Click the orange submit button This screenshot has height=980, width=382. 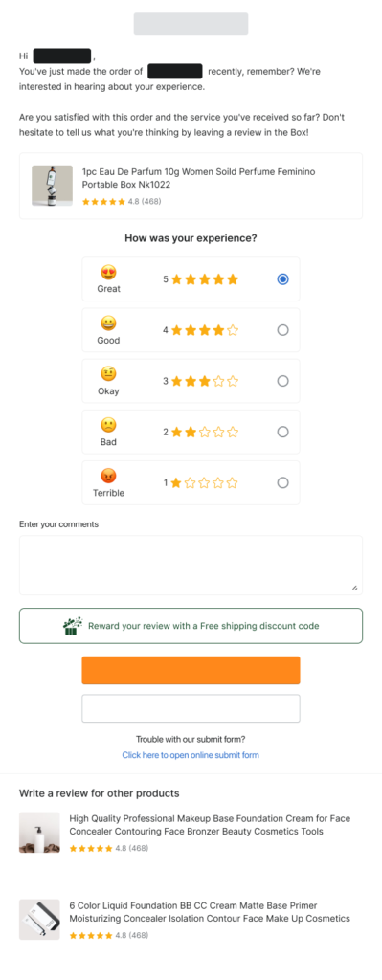[x=191, y=670]
